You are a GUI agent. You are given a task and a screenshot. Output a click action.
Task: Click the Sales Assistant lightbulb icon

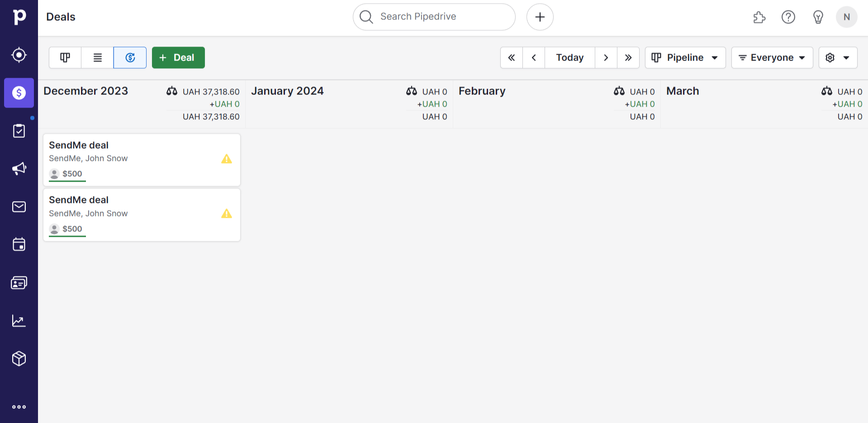[818, 17]
